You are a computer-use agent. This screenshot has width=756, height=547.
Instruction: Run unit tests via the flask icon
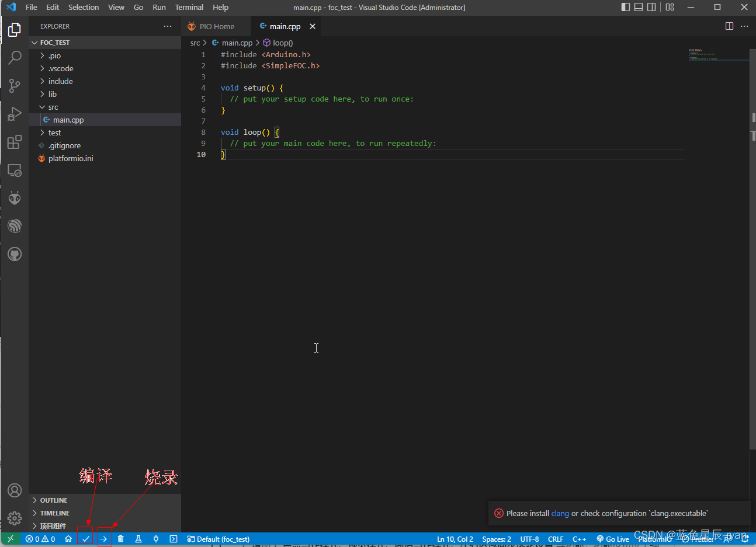pyautogui.click(x=138, y=538)
